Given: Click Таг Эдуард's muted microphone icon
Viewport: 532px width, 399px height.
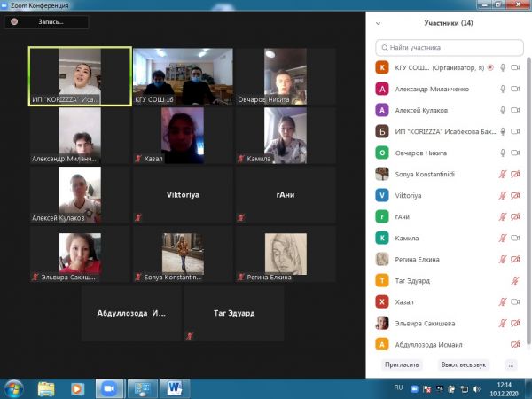Looking at the screenshot, I should [x=515, y=280].
